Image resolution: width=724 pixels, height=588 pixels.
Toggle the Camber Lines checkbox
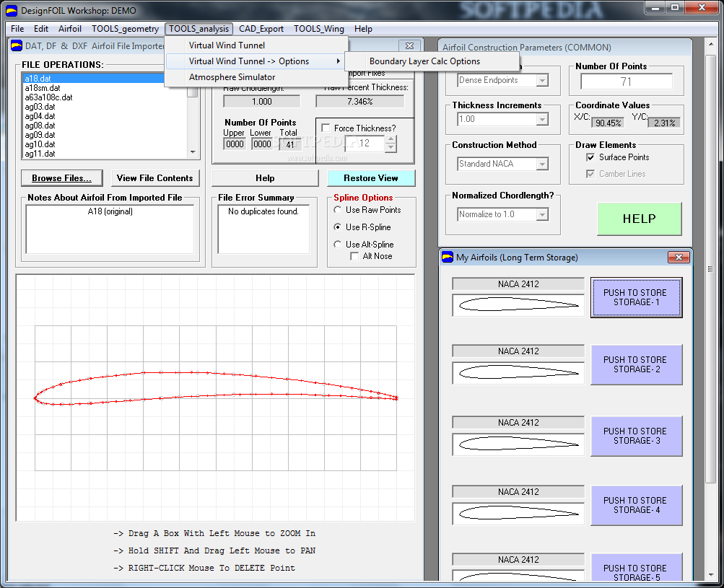[590, 174]
